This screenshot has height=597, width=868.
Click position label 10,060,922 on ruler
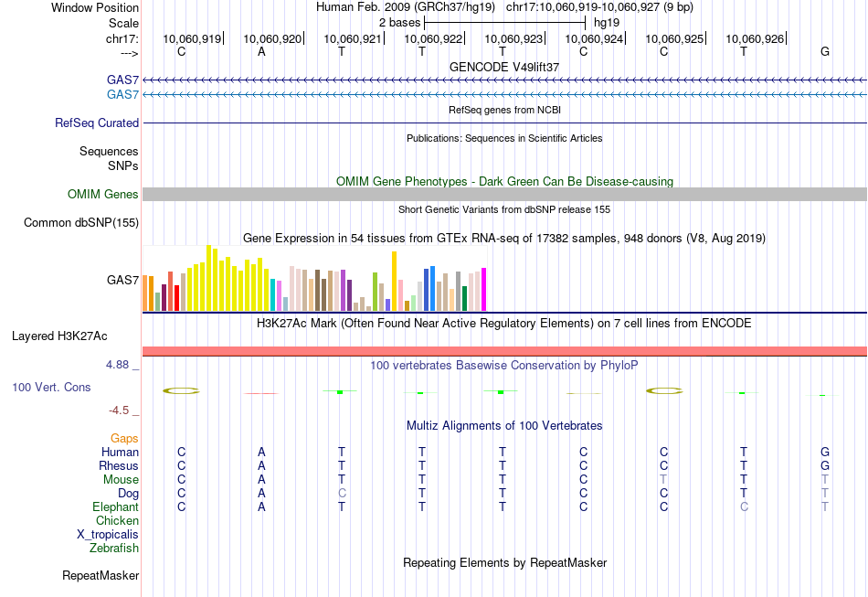point(433,38)
